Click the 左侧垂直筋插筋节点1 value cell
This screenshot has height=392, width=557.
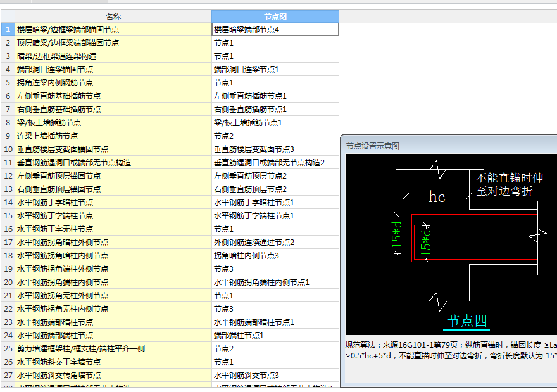click(x=275, y=96)
